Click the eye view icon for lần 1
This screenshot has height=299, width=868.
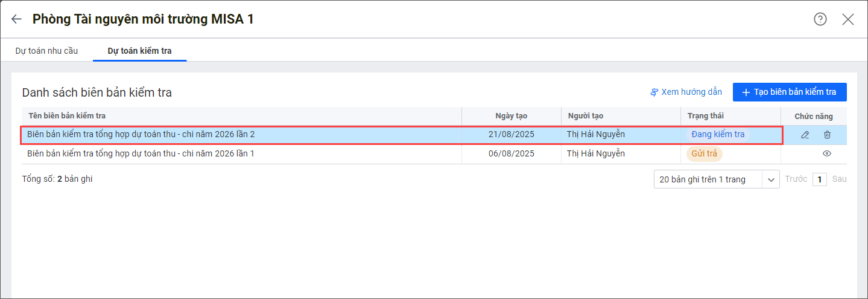click(x=827, y=153)
